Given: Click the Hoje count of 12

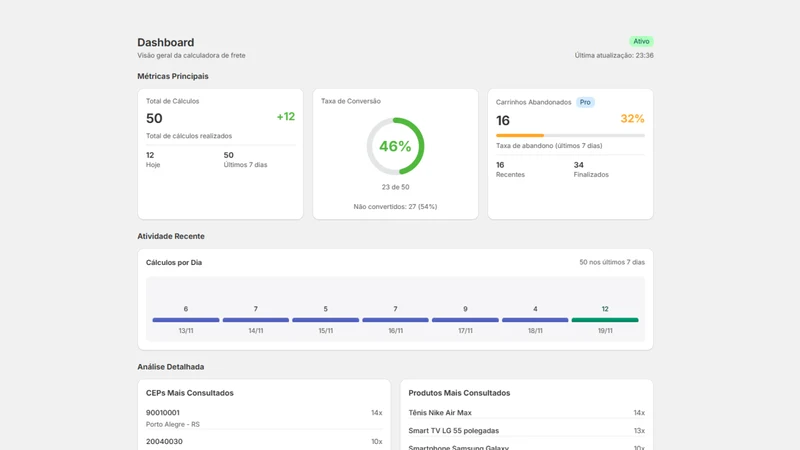Looking at the screenshot, I should (150, 155).
